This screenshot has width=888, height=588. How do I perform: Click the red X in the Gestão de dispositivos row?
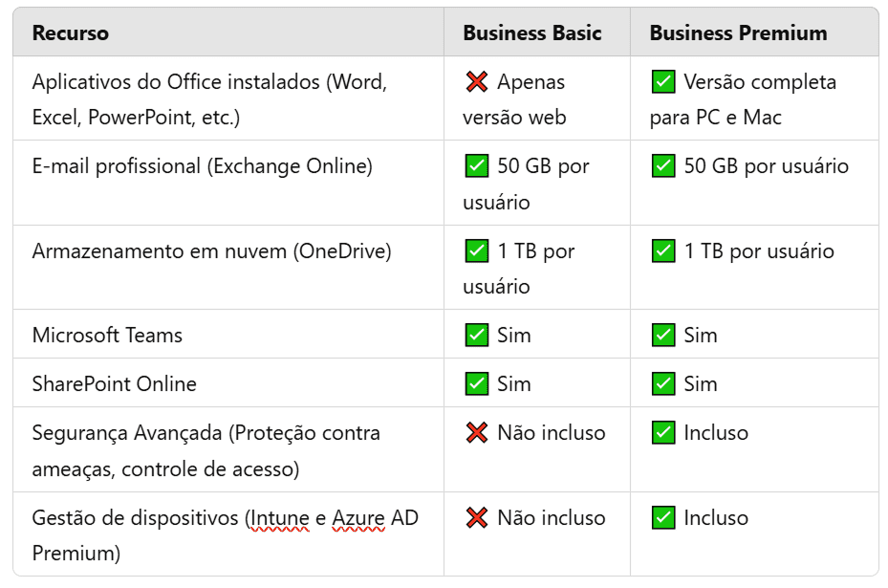pyautogui.click(x=476, y=518)
